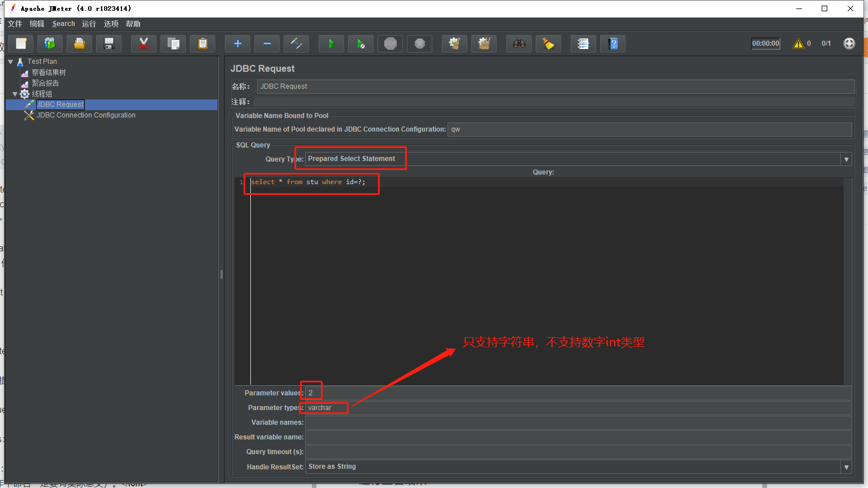The image size is (868, 488).
Task: Select 线程组 in the tree
Action: pos(42,94)
